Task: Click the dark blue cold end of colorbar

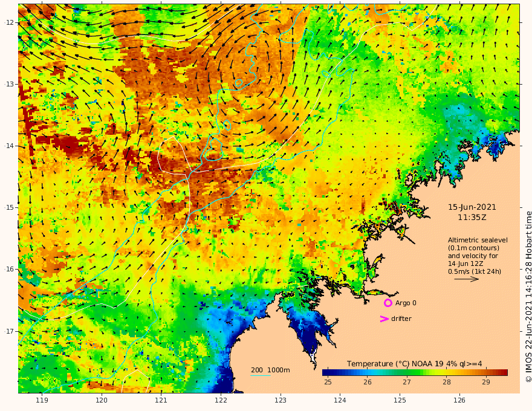Action: click(328, 373)
